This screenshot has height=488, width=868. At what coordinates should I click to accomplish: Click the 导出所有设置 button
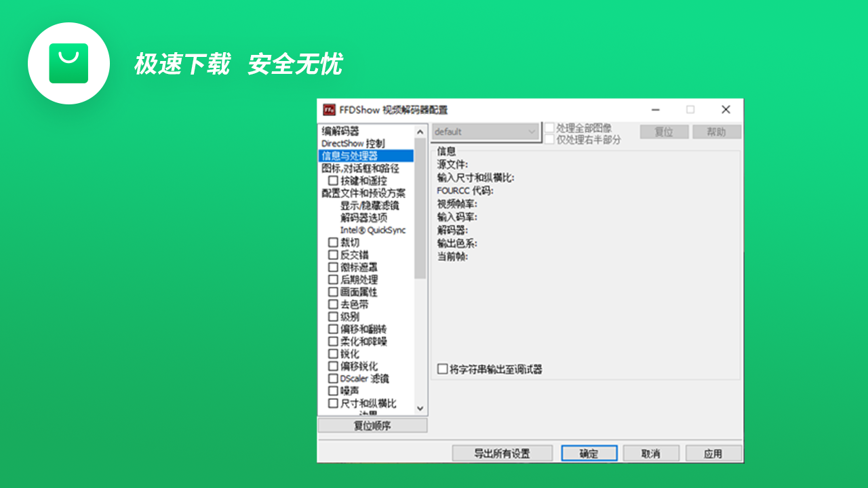click(502, 453)
